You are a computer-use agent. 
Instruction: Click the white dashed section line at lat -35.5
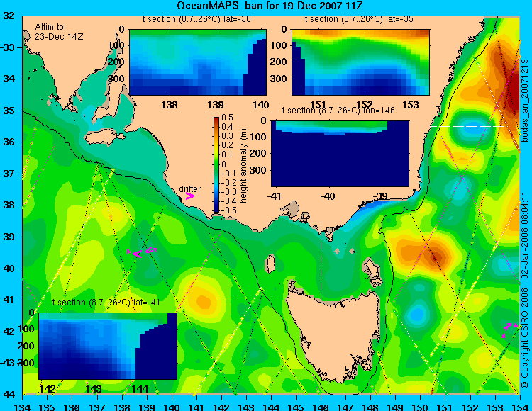click(x=467, y=126)
